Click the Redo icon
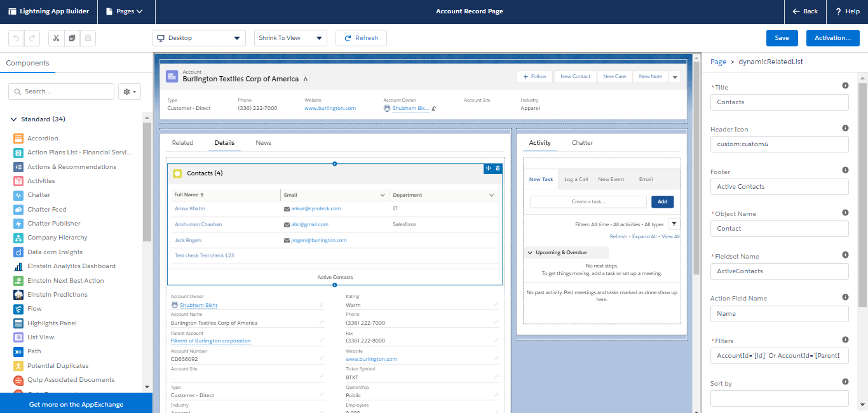This screenshot has width=868, height=413. (30, 38)
